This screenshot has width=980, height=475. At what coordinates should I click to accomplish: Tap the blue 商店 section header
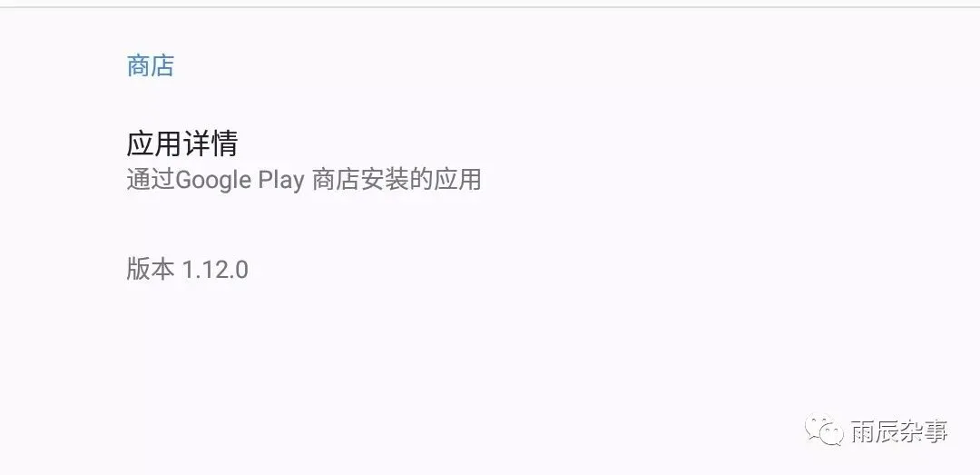[x=150, y=65]
